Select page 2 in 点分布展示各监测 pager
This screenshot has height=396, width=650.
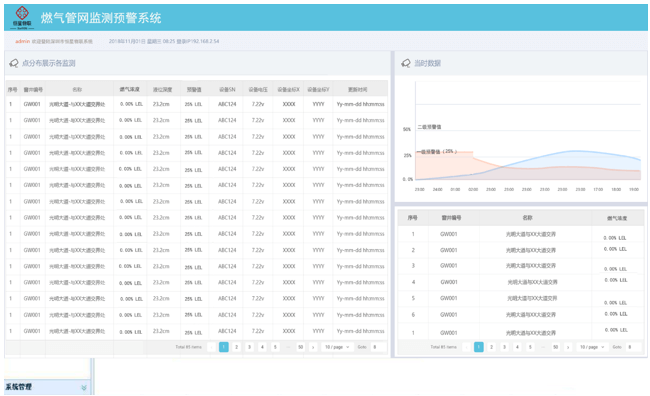[236, 347]
